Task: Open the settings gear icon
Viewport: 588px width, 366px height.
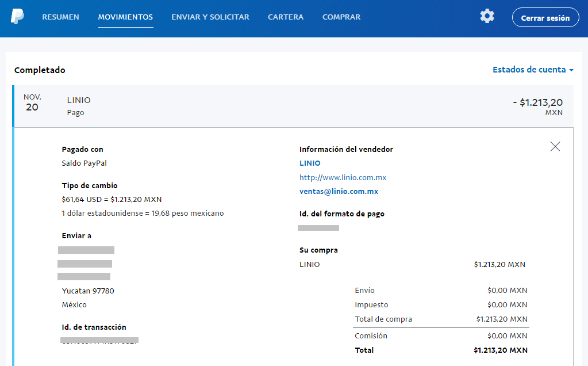Action: (487, 16)
